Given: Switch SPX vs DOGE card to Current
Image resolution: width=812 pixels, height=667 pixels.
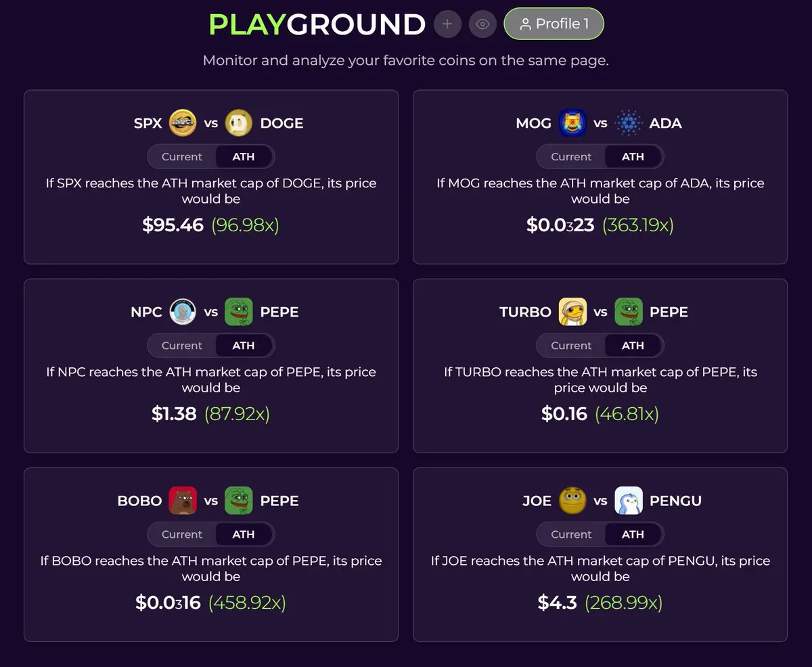Looking at the screenshot, I should pos(182,157).
